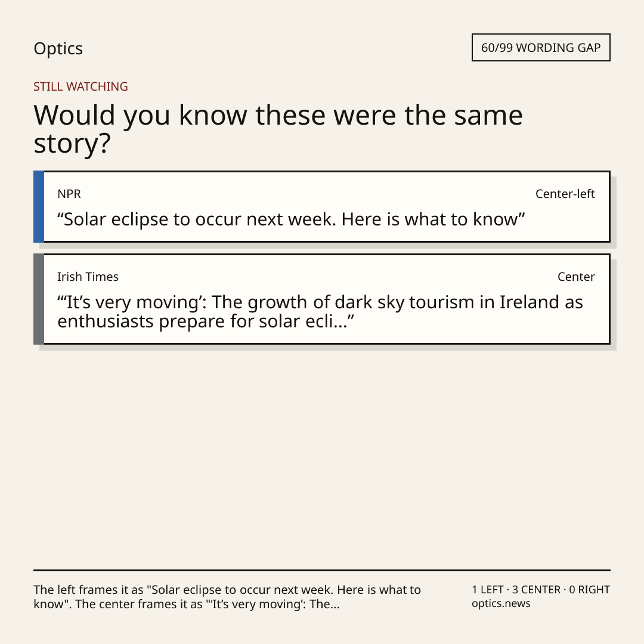Select the NPR source name
This screenshot has width=644, height=644.
pos(69,194)
